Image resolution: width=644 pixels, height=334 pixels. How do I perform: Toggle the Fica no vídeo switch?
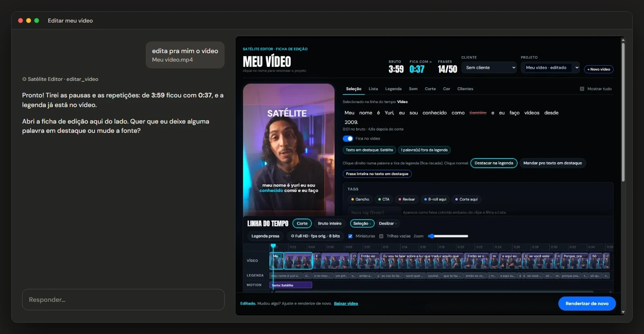(x=348, y=138)
